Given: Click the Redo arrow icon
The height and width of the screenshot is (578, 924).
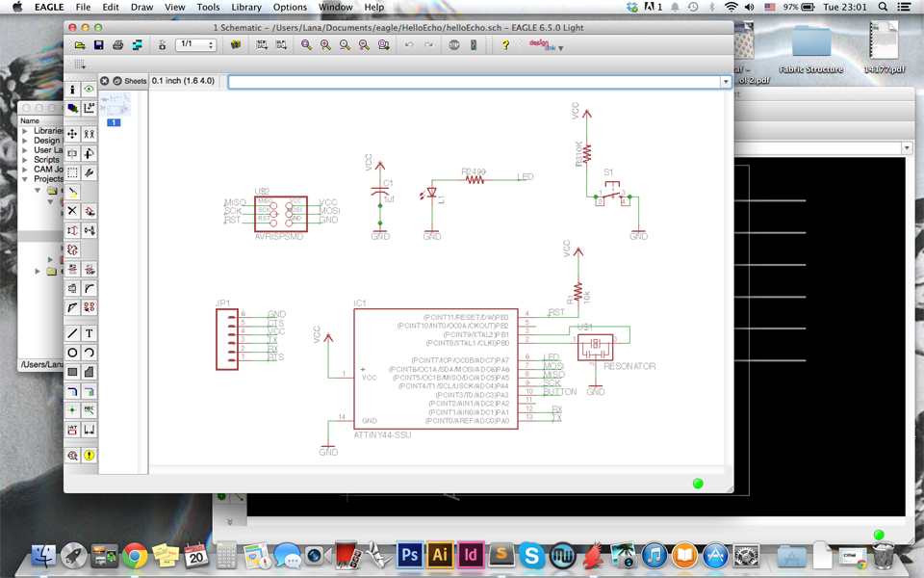Looking at the screenshot, I should pyautogui.click(x=428, y=45).
